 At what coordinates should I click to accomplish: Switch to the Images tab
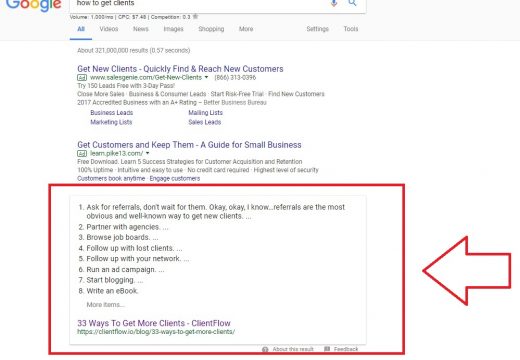click(173, 29)
